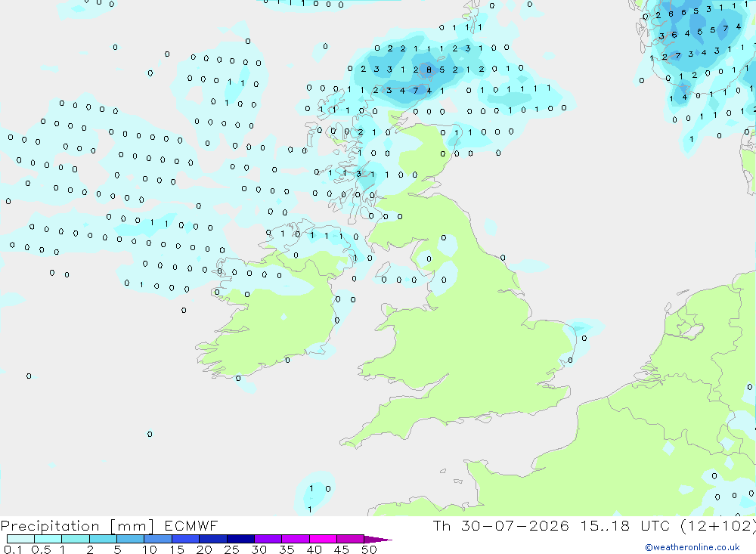Select the 25–30 mm navy legend swatch
756x554 pixels.
[x=240, y=539]
